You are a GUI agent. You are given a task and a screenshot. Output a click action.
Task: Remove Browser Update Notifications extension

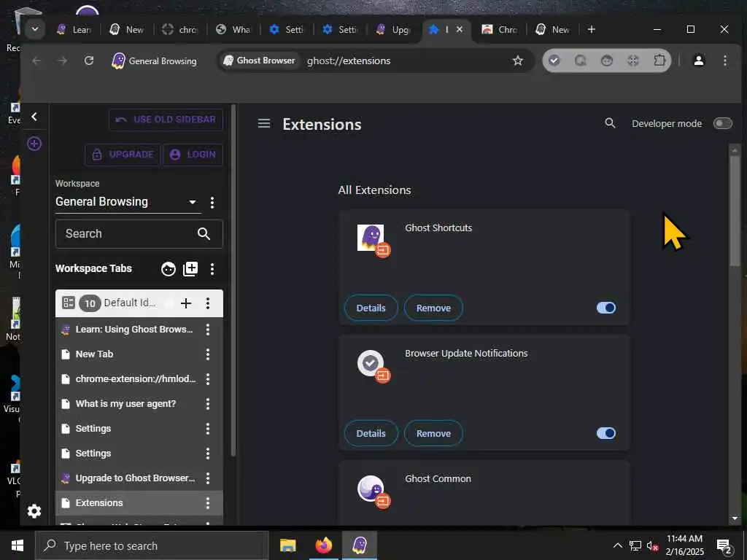(433, 433)
